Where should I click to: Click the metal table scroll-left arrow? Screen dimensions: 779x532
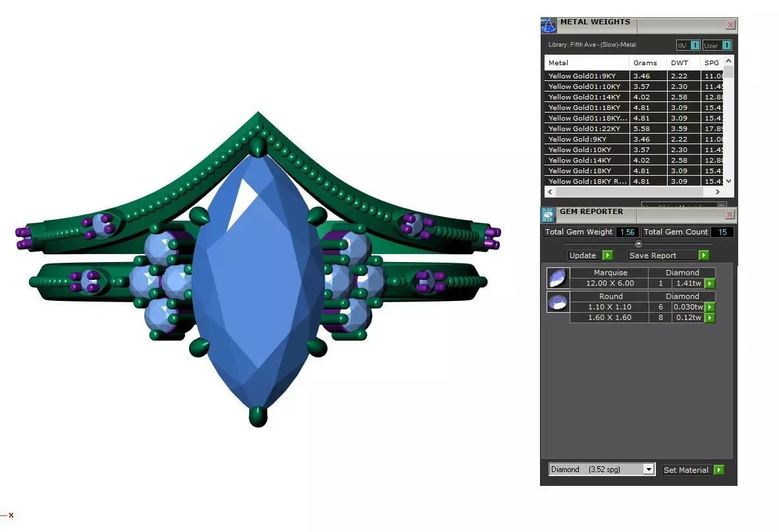point(549,192)
